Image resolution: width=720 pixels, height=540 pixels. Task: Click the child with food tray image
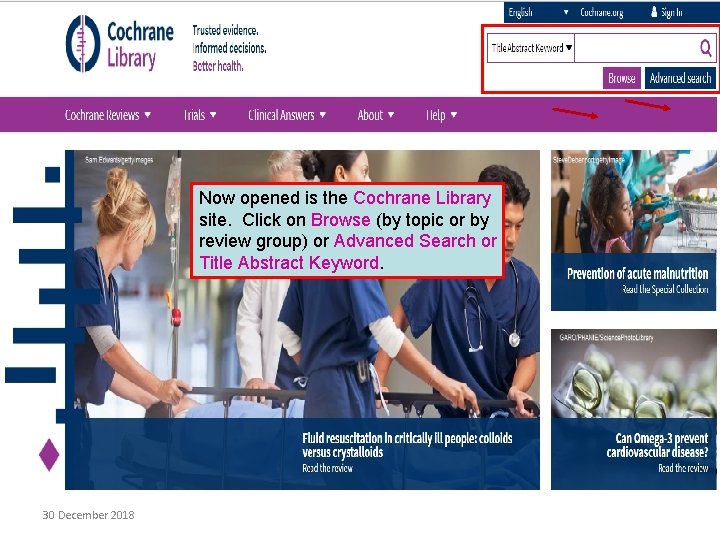(x=634, y=202)
